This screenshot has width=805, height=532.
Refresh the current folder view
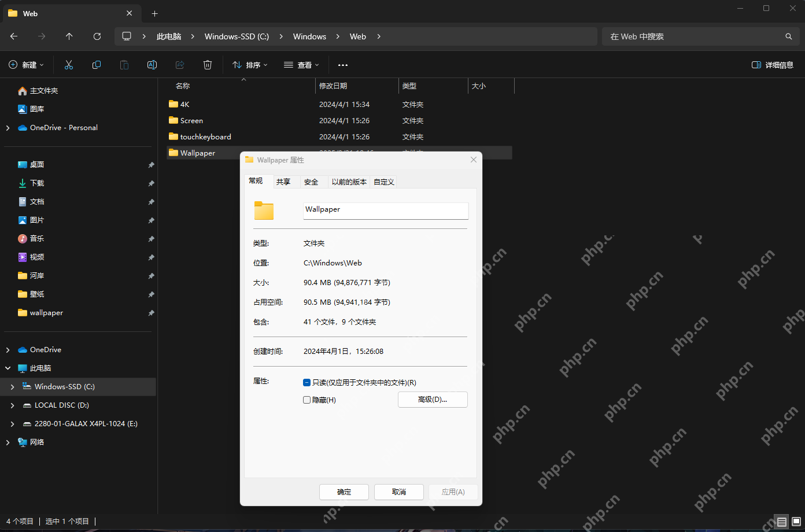tap(97, 36)
